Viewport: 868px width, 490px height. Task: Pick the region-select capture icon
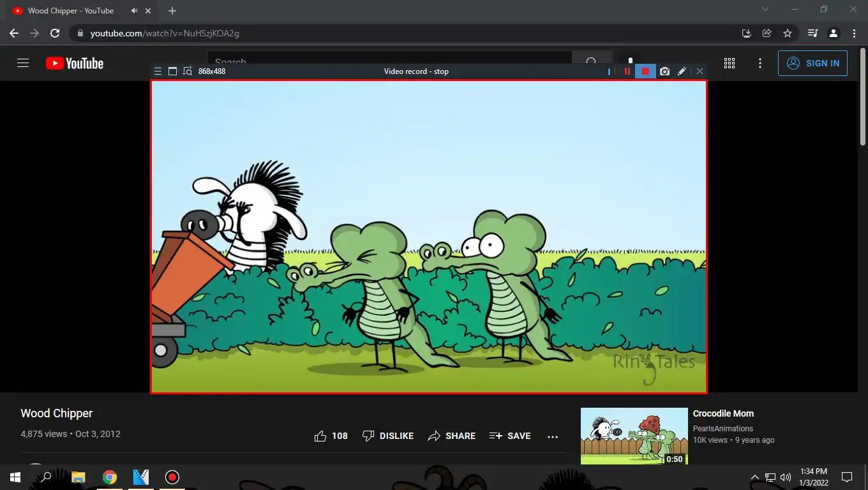pyautogui.click(x=187, y=71)
